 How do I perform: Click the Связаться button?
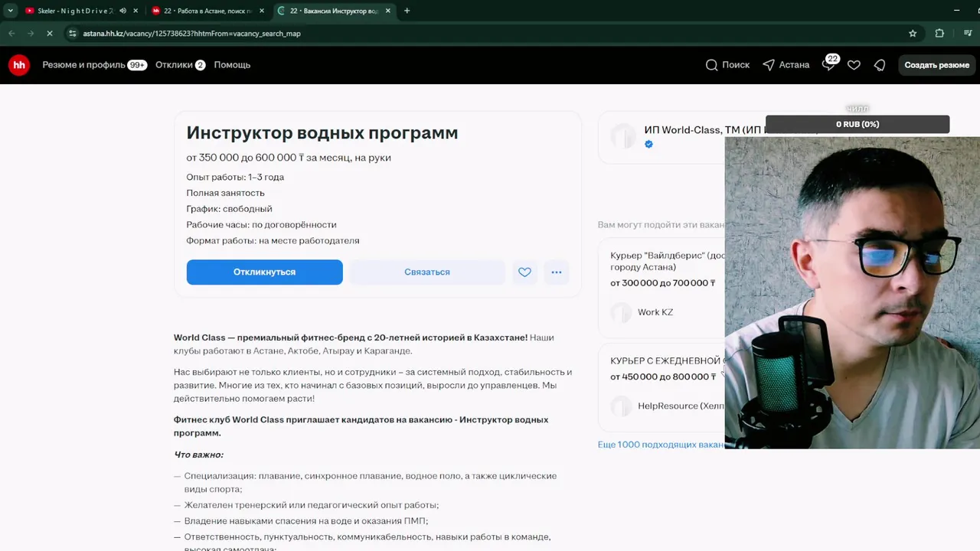(427, 272)
